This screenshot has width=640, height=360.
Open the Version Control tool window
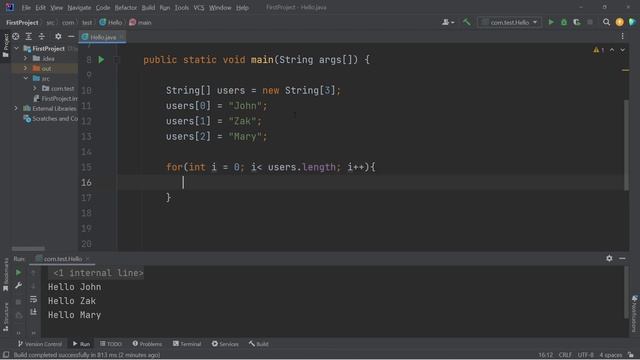click(40, 344)
